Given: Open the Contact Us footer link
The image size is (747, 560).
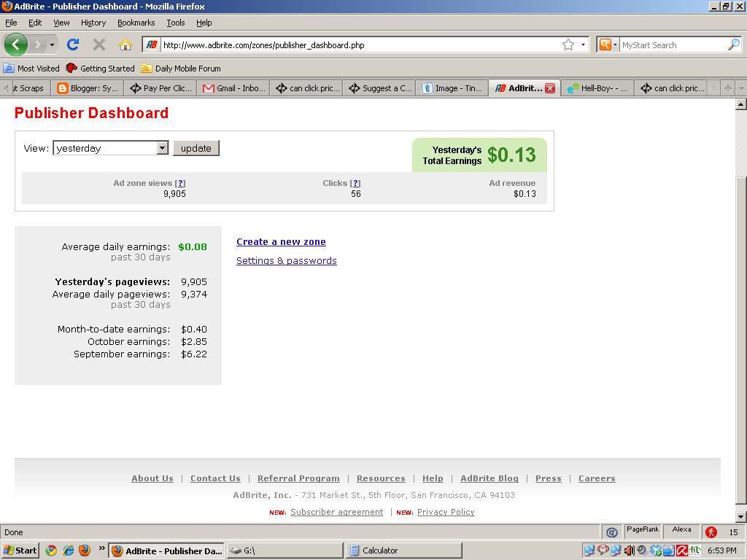Looking at the screenshot, I should coord(215,478).
